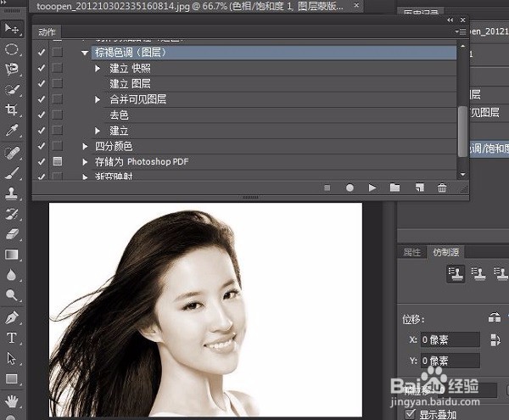The width and height of the screenshot is (509, 420).
Task: Click the flip horizontal icon beside 位移
Action: coord(494,318)
